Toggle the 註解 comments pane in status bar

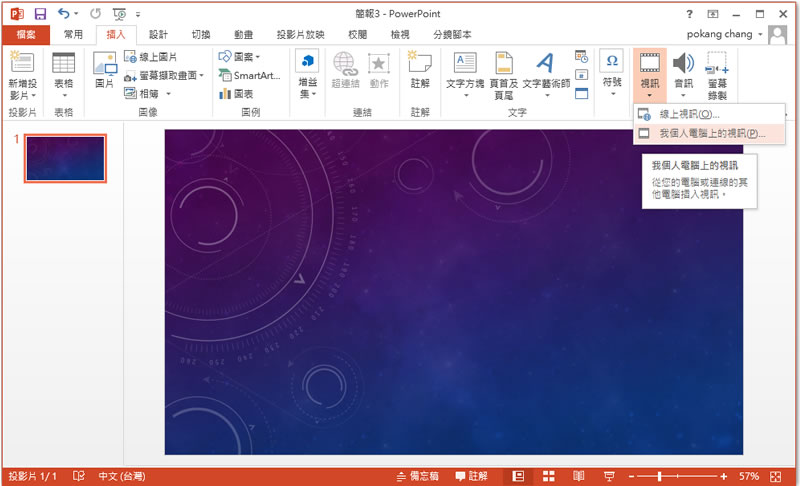click(471, 476)
